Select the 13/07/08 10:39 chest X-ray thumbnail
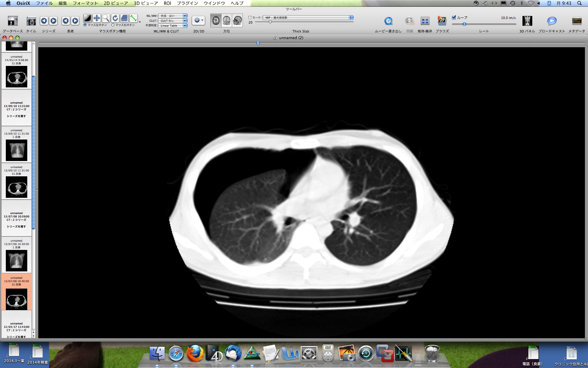Image resolution: width=588 pixels, height=368 pixels. coord(17,261)
